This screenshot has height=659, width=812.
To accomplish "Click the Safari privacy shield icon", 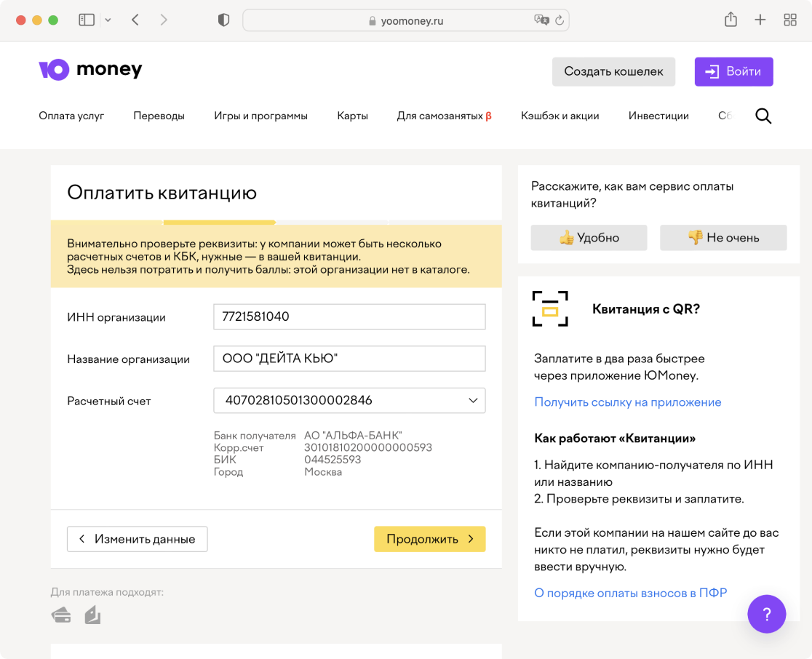I will click(224, 20).
